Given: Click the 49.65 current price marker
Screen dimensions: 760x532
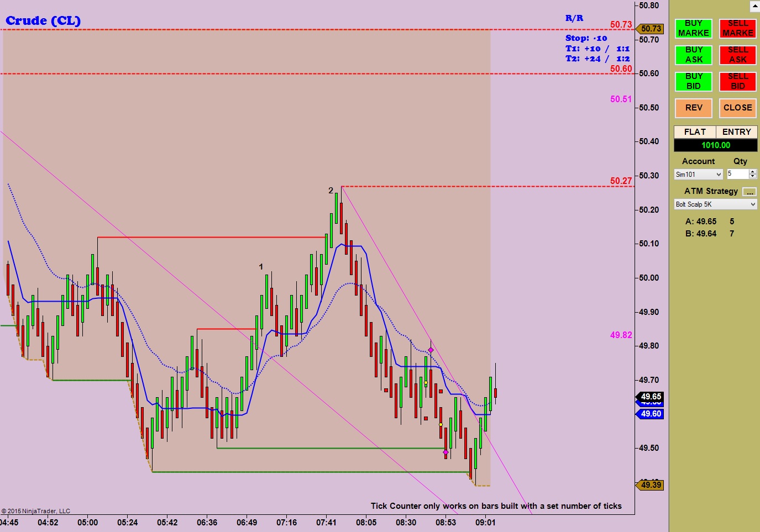Looking at the screenshot, I should (x=650, y=397).
